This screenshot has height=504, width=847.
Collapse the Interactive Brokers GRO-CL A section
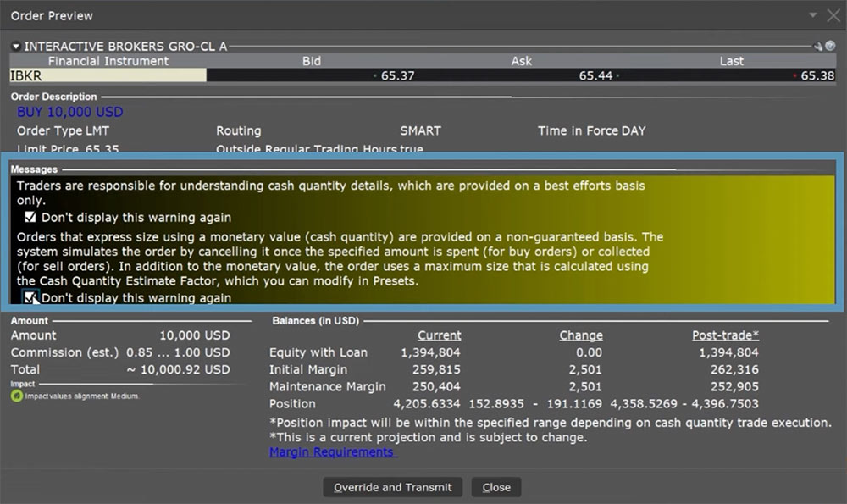click(x=16, y=46)
